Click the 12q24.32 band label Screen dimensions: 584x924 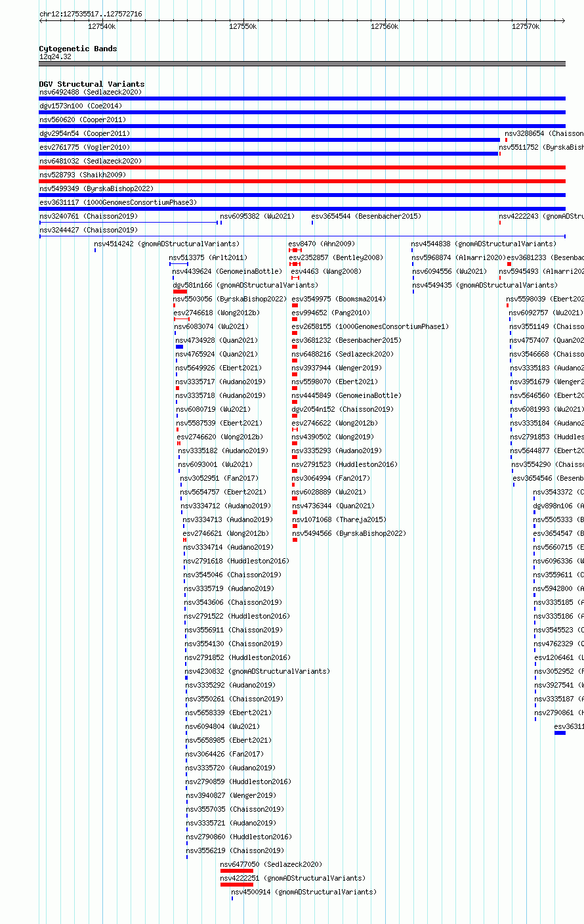55,57
